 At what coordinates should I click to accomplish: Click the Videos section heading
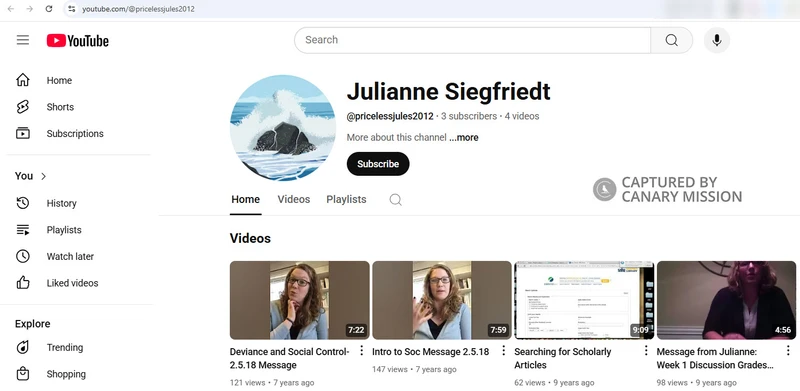(x=250, y=238)
